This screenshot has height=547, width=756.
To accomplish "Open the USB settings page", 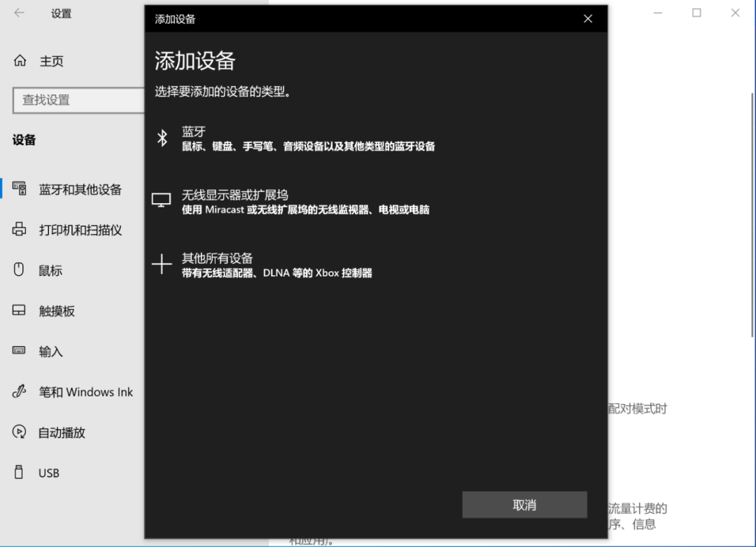I will coord(72,473).
